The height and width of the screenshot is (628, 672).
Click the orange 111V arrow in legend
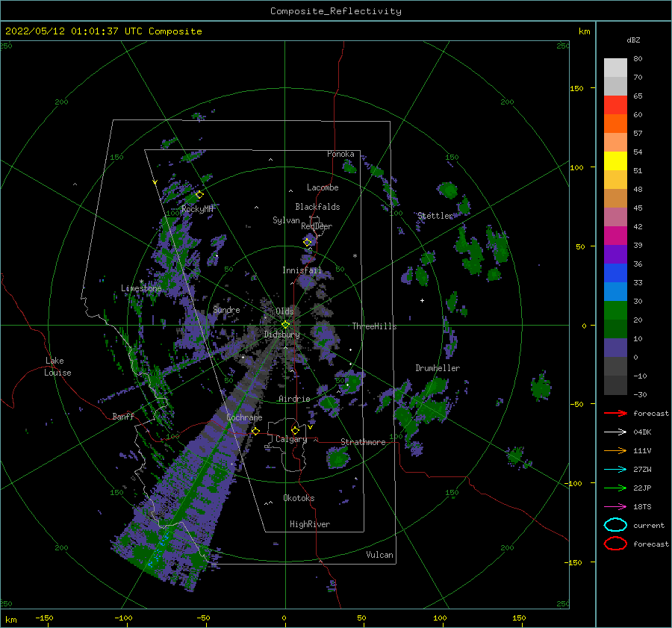615,450
